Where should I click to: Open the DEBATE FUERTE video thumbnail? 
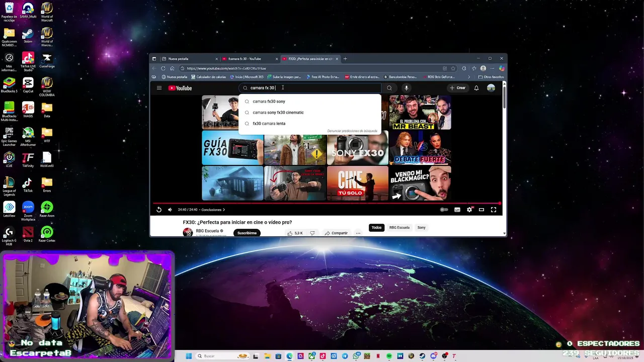point(420,148)
